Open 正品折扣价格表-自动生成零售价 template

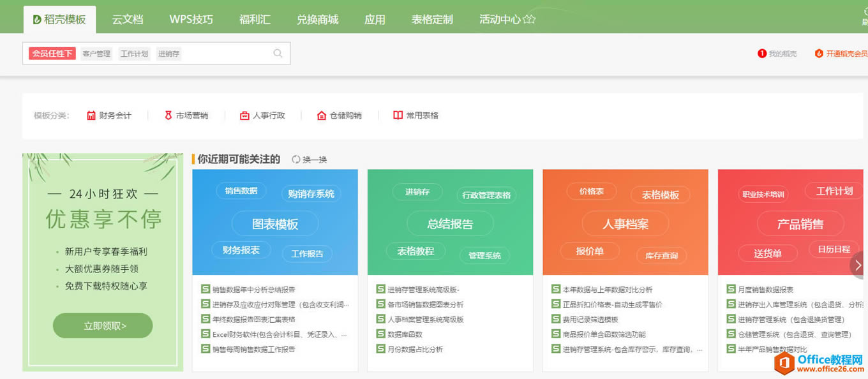(613, 304)
